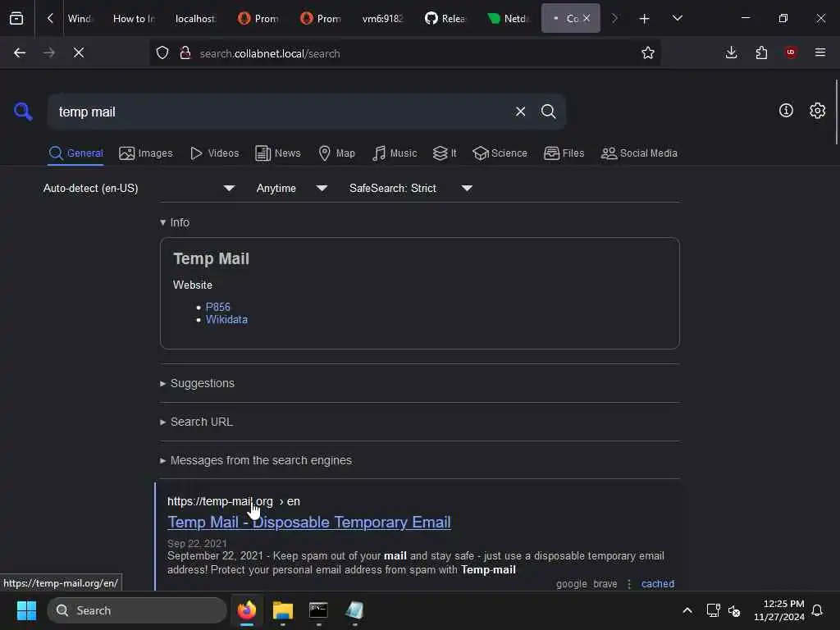Open the Firefox downloads panel

tap(731, 52)
